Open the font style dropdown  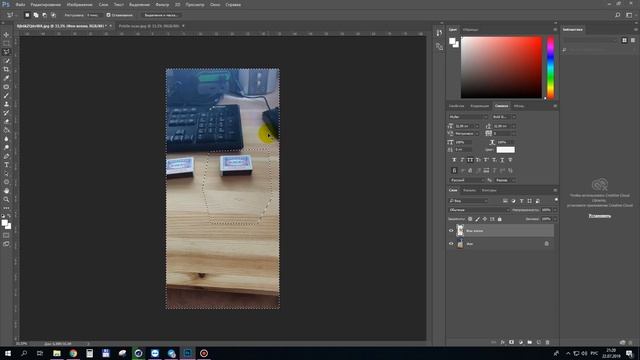point(504,117)
